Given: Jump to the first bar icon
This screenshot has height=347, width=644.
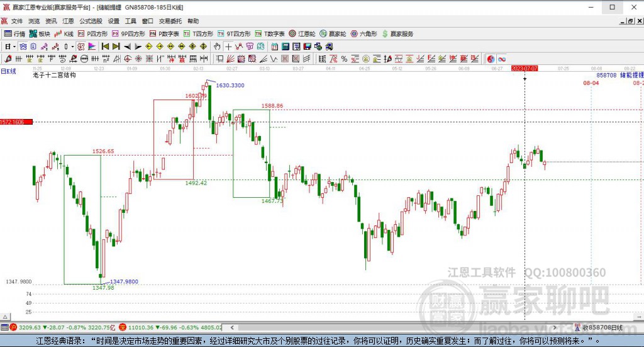Looking at the screenshot, I should [x=105, y=47].
